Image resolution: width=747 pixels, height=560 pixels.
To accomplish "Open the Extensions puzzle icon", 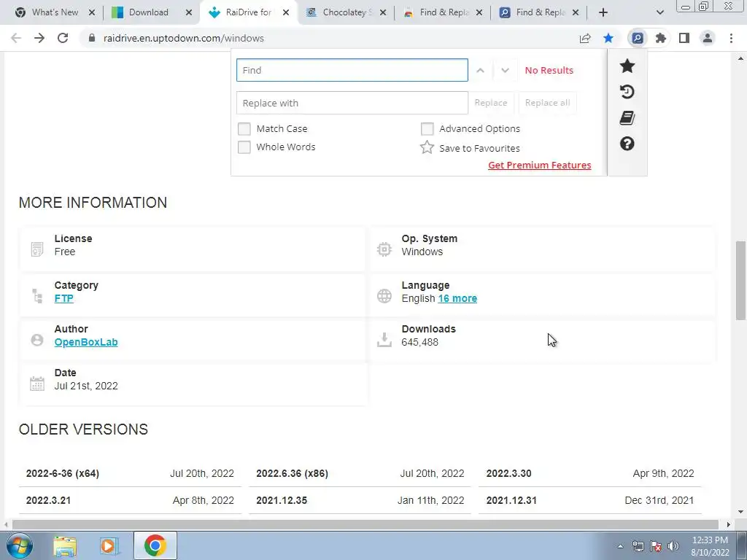I will pos(660,38).
